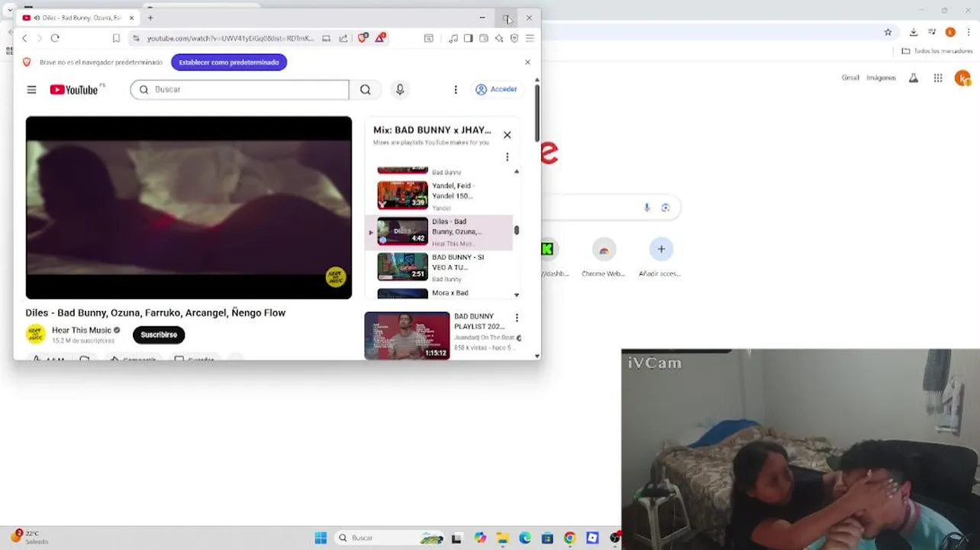Open Chrome profile avatar in toolbar
The width and height of the screenshot is (980, 550).
950,32
